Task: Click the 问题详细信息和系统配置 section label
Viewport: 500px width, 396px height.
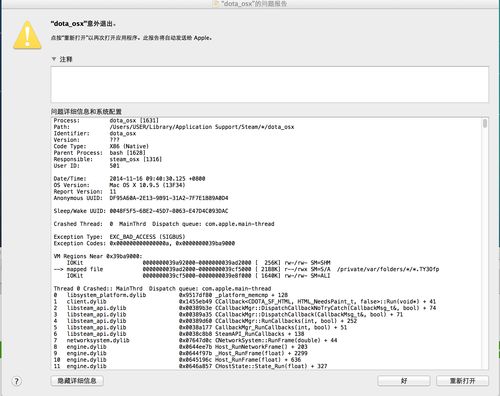Action: pos(86,111)
